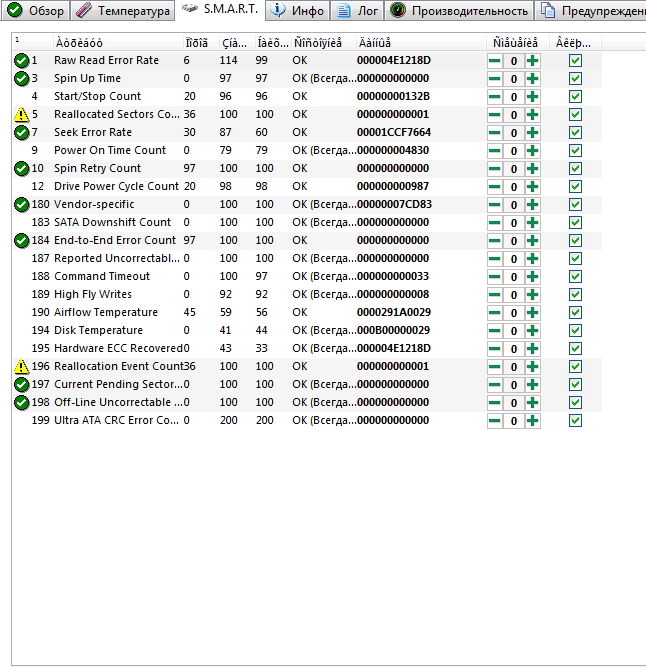Click the green check icon for Spin Up Time

coord(21,78)
